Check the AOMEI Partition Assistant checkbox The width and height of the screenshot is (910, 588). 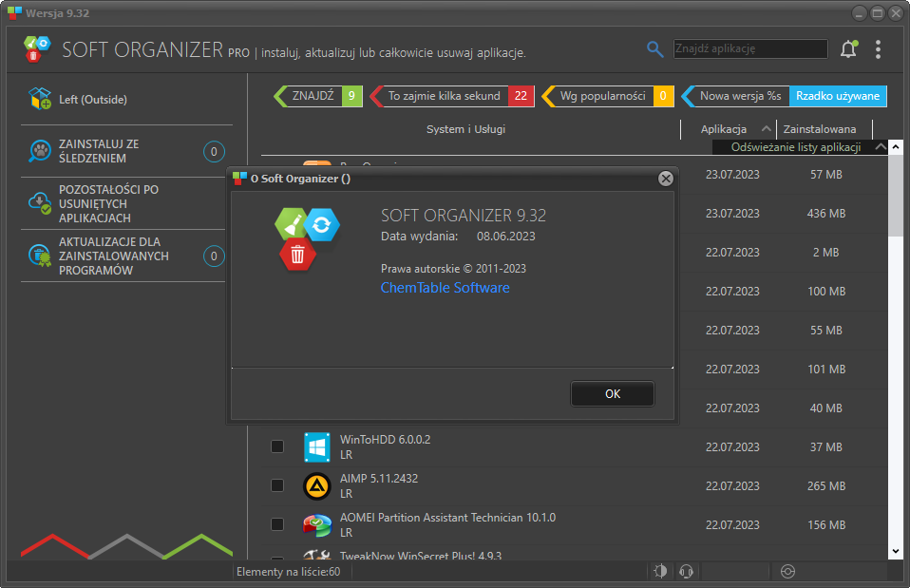pos(277,524)
